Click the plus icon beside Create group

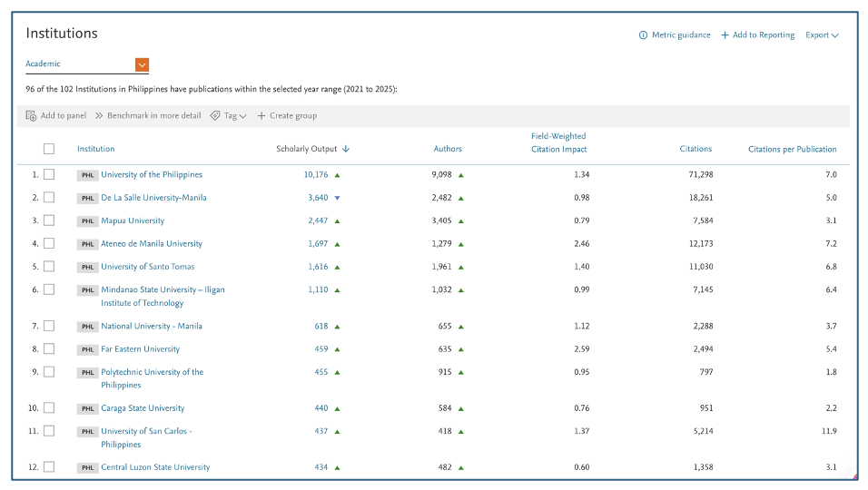(x=261, y=115)
